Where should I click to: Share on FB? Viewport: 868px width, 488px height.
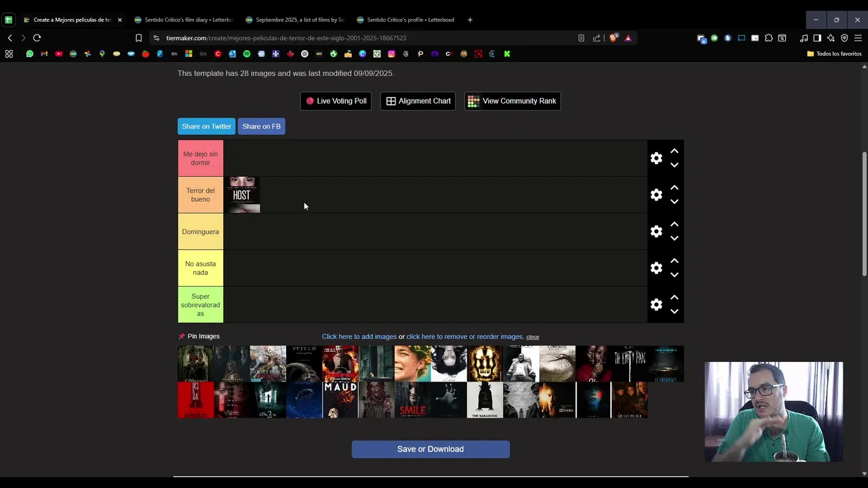click(x=261, y=126)
